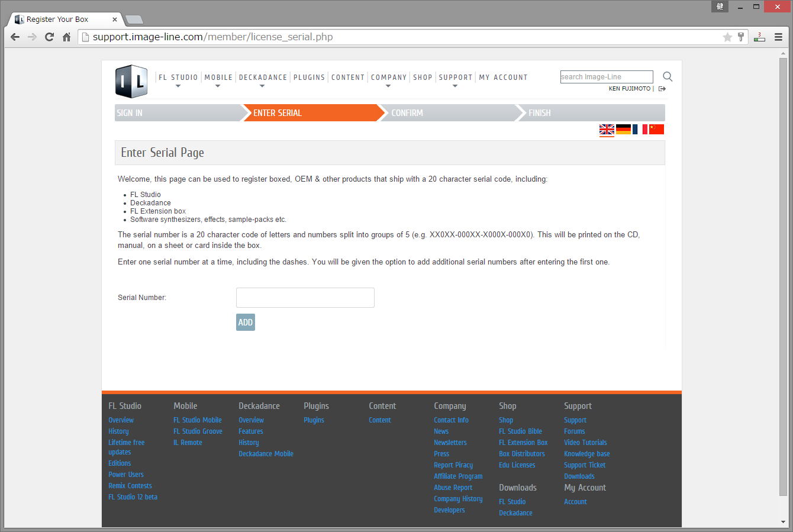Image resolution: width=793 pixels, height=532 pixels.
Task: Click the search magnifier icon
Action: click(668, 76)
